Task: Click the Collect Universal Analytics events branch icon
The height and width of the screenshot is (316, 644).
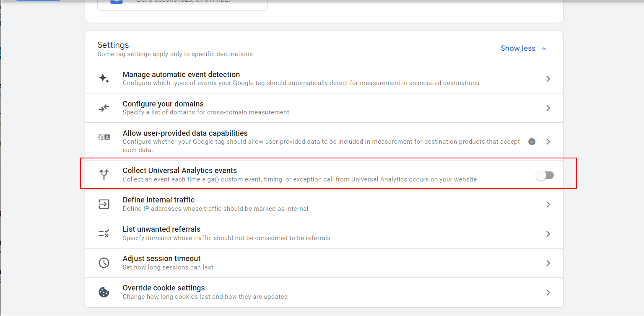Action: [x=104, y=175]
